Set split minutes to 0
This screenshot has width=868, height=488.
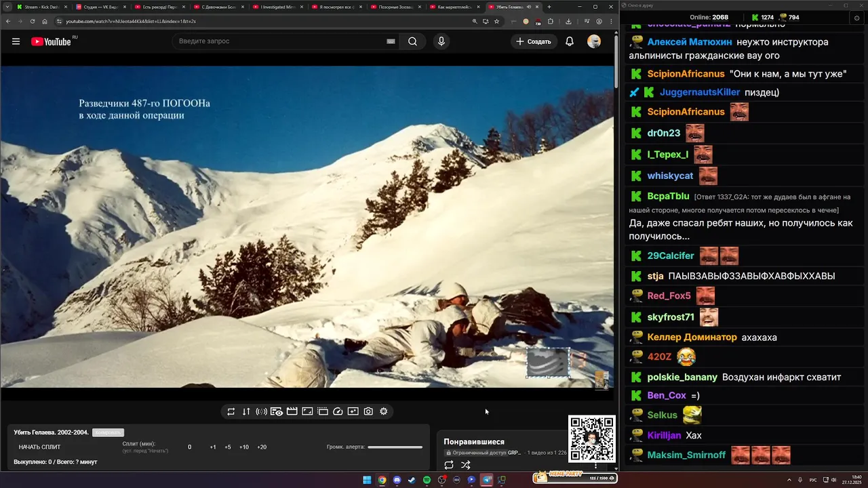point(190,447)
